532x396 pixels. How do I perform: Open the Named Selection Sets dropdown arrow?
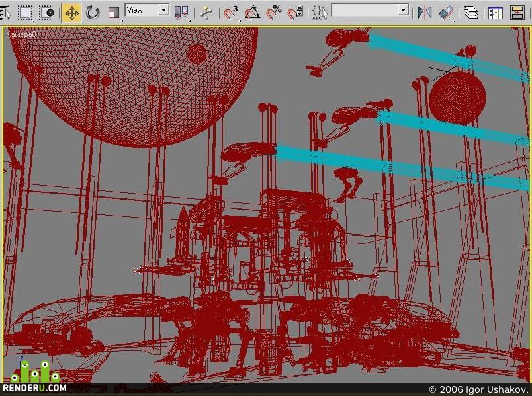403,10
